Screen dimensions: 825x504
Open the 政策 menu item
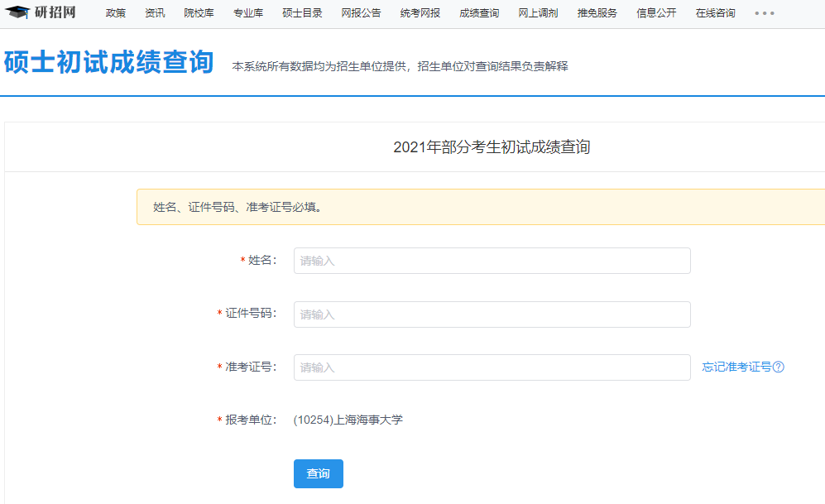(x=115, y=13)
